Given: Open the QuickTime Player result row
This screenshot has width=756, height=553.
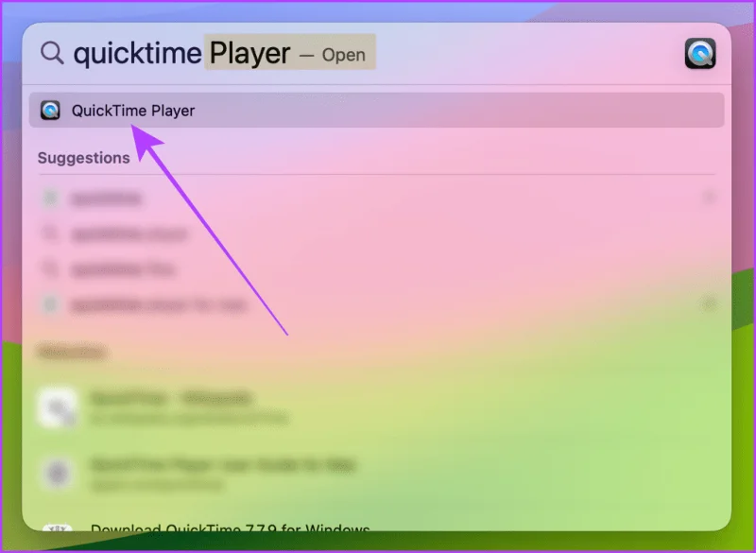Looking at the screenshot, I should tap(376, 111).
